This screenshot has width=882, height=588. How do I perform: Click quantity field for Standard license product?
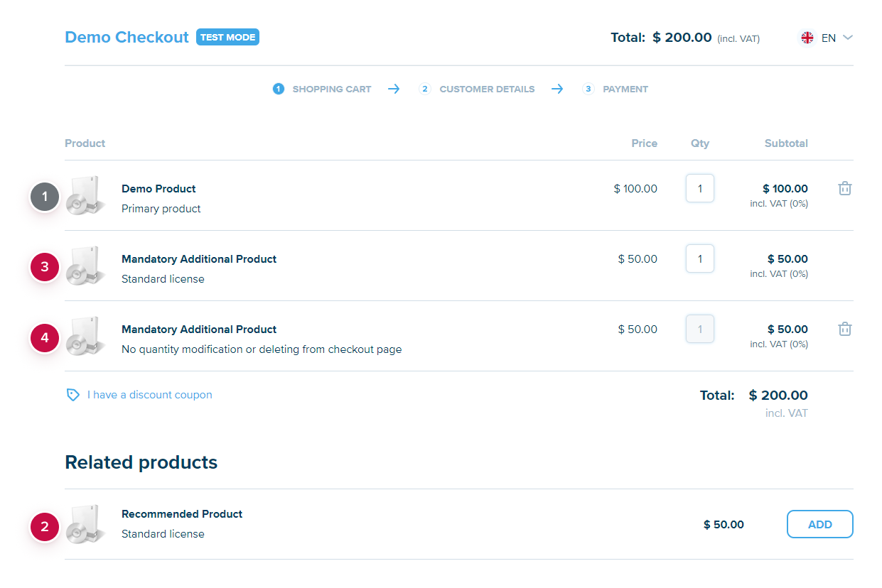coord(699,259)
